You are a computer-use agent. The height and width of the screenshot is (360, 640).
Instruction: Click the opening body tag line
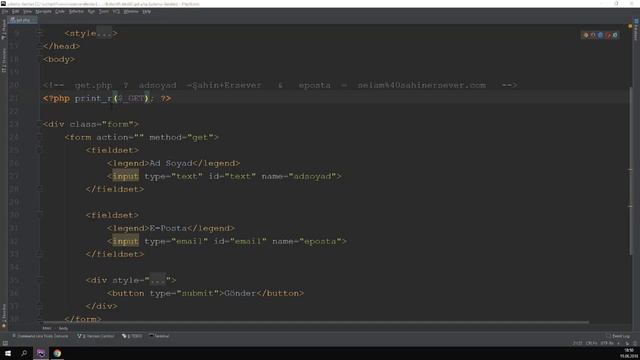click(x=59, y=59)
